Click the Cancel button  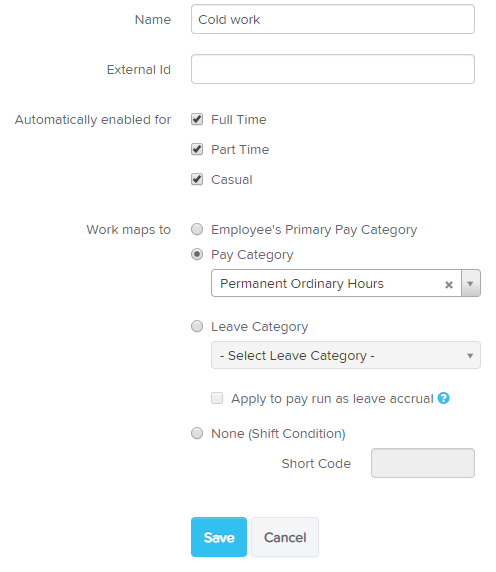click(x=285, y=537)
